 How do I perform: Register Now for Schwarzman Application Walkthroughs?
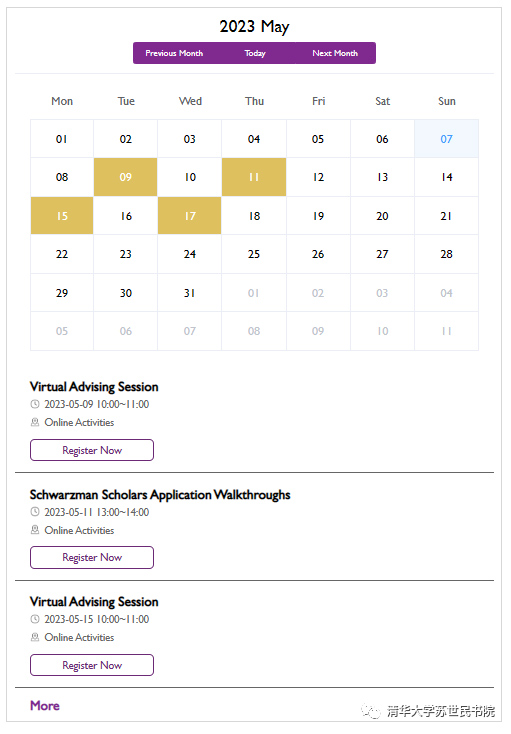pos(92,558)
